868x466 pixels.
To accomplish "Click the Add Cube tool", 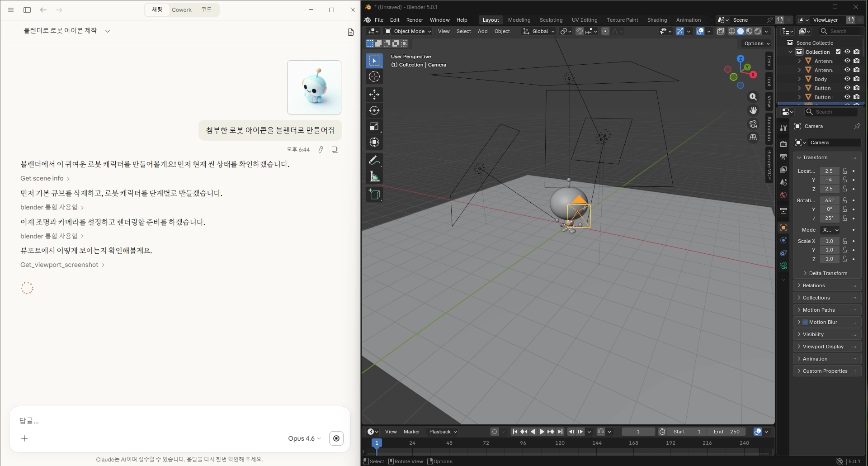I will click(x=374, y=195).
